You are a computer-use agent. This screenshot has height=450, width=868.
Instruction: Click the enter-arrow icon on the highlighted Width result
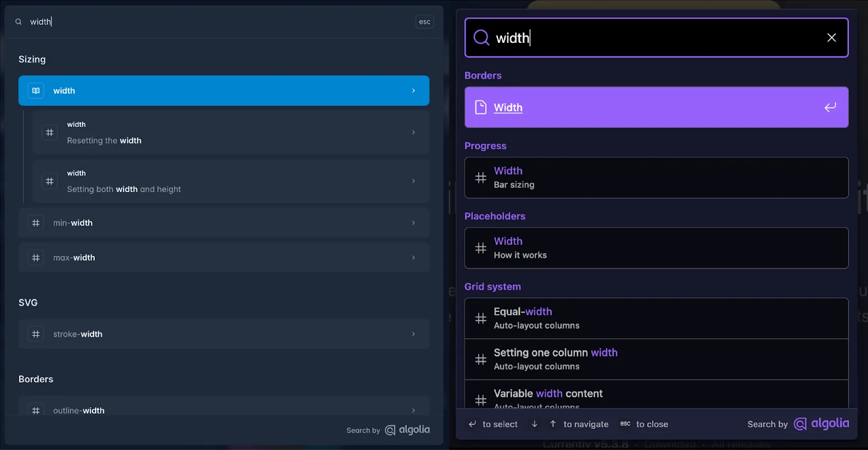[x=831, y=107]
